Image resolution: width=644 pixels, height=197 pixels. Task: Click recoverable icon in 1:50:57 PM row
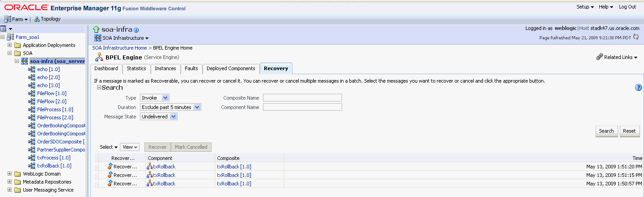click(110, 184)
